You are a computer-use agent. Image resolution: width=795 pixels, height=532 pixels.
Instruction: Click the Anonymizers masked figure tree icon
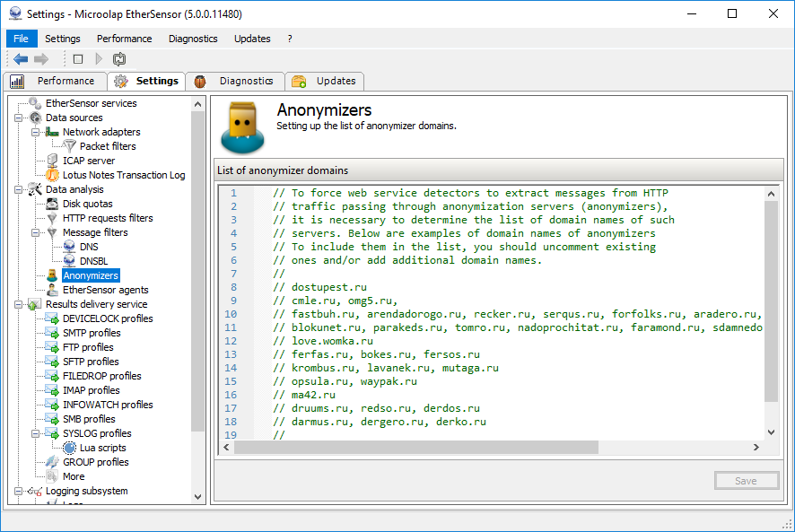(52, 275)
